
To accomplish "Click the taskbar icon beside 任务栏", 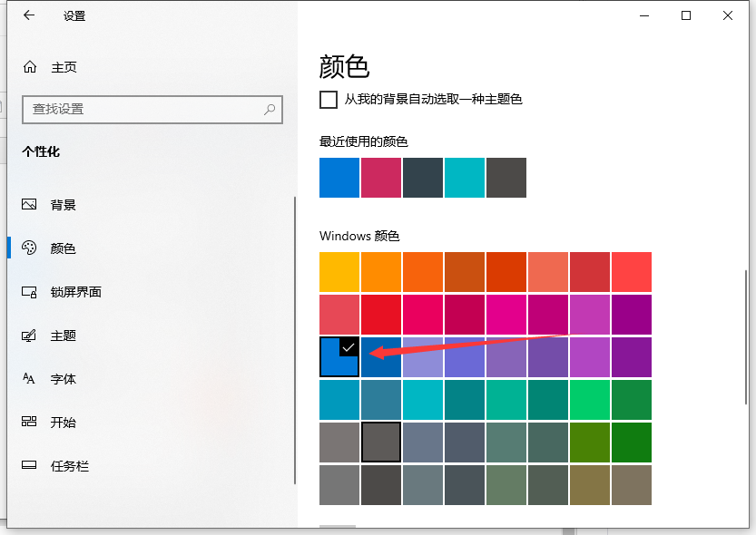I will coord(28,466).
